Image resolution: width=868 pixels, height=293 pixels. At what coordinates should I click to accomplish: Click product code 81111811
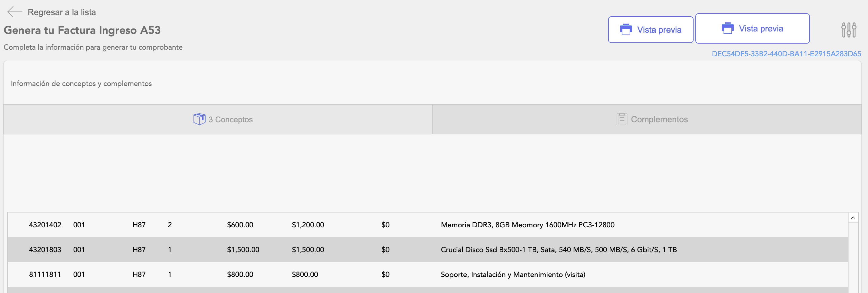coord(45,275)
